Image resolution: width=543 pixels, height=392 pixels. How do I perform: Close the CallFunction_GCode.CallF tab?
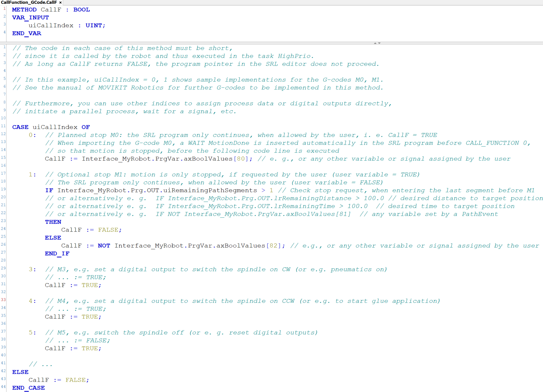pos(60,3)
